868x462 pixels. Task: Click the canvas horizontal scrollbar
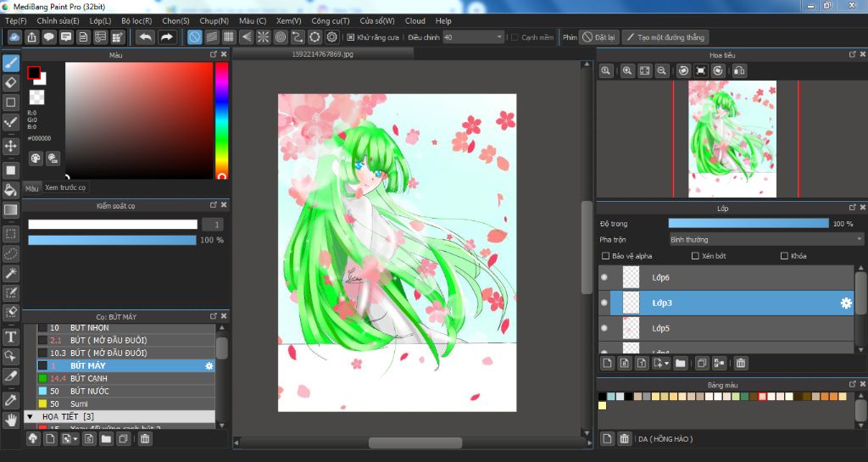pyautogui.click(x=415, y=443)
